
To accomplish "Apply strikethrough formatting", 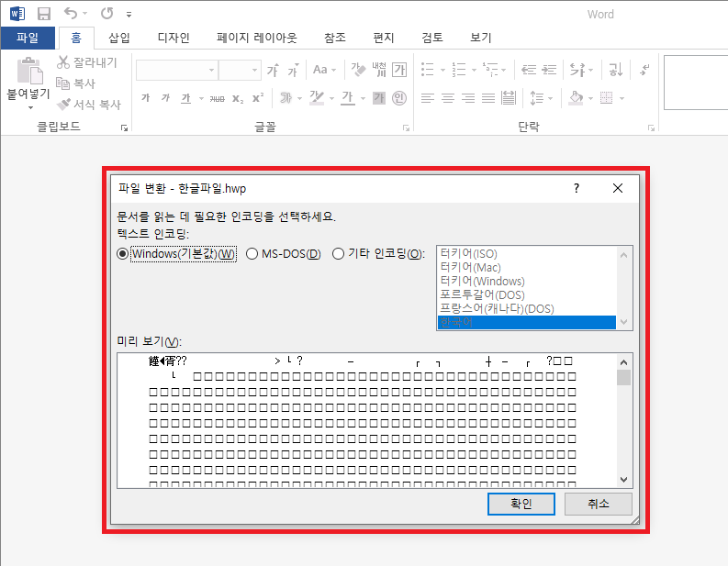I will 217,98.
